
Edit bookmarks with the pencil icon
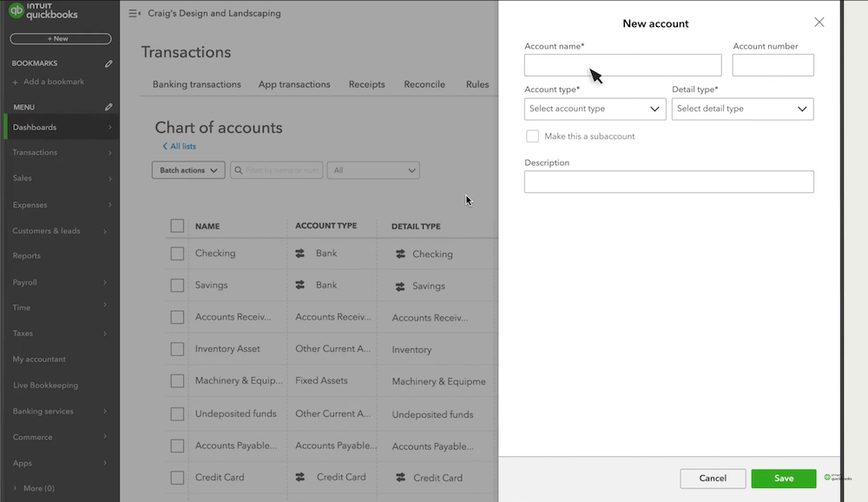click(x=108, y=63)
